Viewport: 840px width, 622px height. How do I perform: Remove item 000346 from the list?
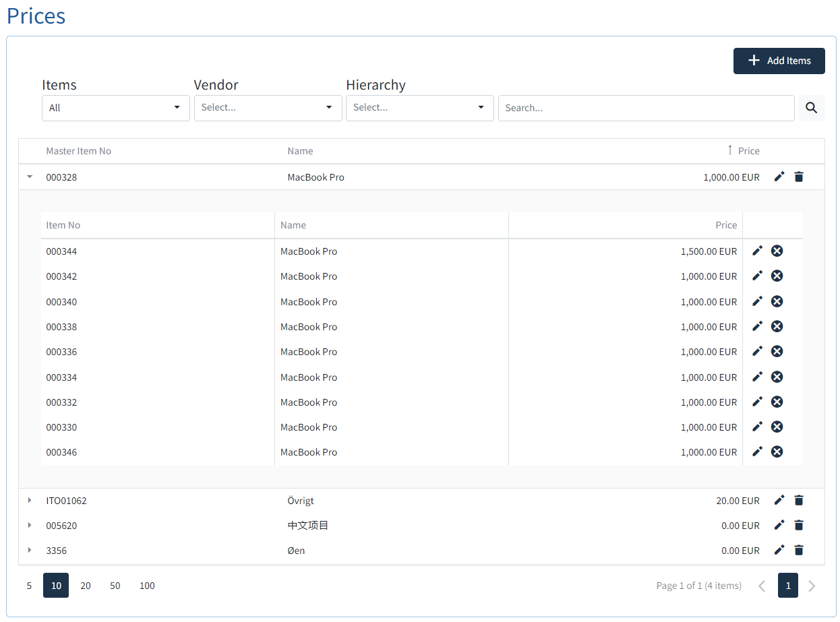777,452
